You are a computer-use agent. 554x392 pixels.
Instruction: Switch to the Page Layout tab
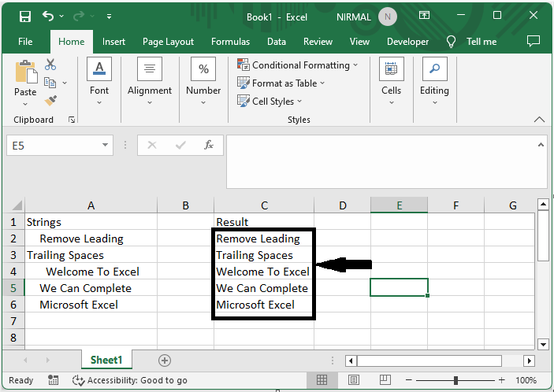click(x=168, y=42)
